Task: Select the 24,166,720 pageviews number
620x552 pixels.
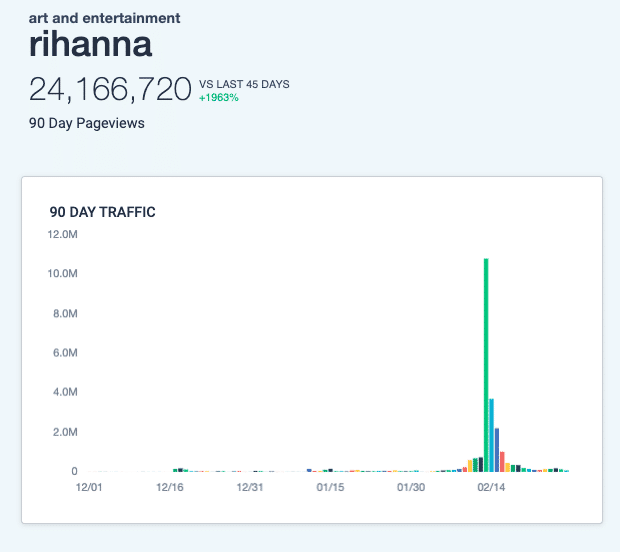Action: point(110,89)
